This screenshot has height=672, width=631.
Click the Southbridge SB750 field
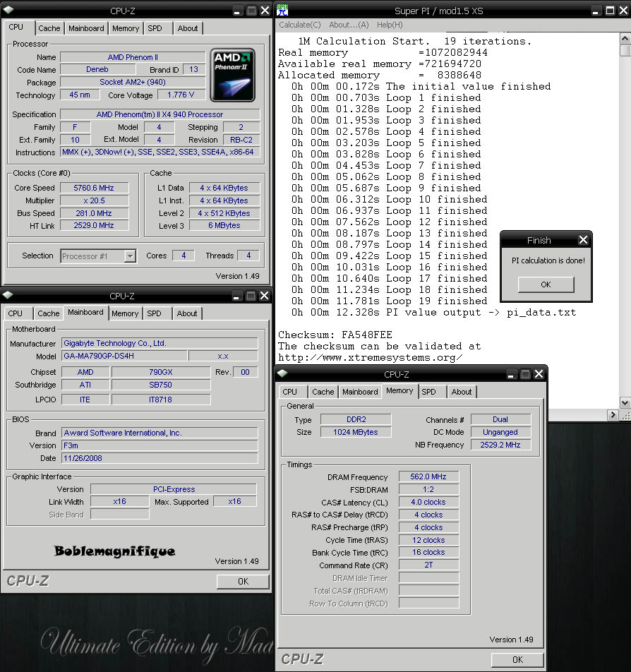coord(161,385)
